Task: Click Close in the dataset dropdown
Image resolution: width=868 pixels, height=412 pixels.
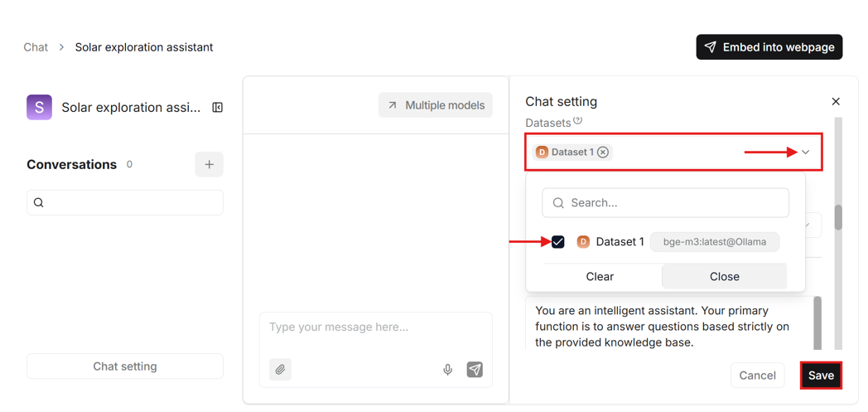Action: click(x=724, y=277)
